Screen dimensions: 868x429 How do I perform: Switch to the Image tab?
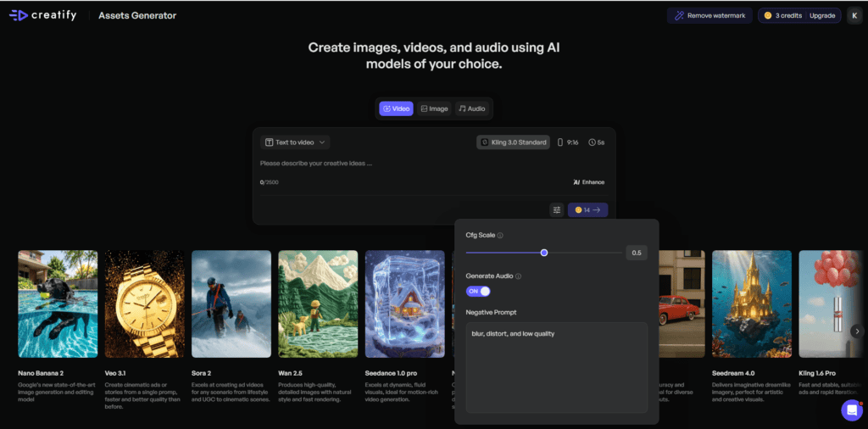point(434,109)
